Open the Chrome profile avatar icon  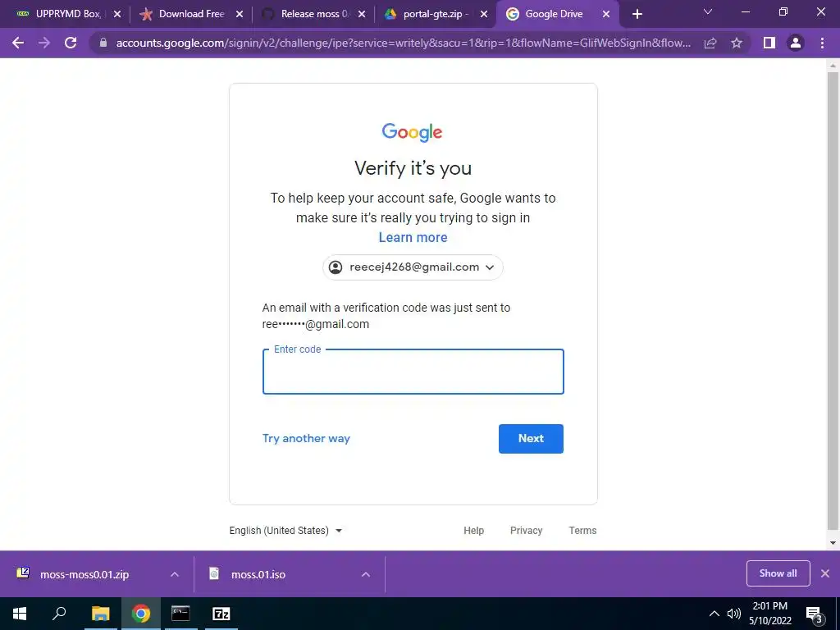(796, 43)
